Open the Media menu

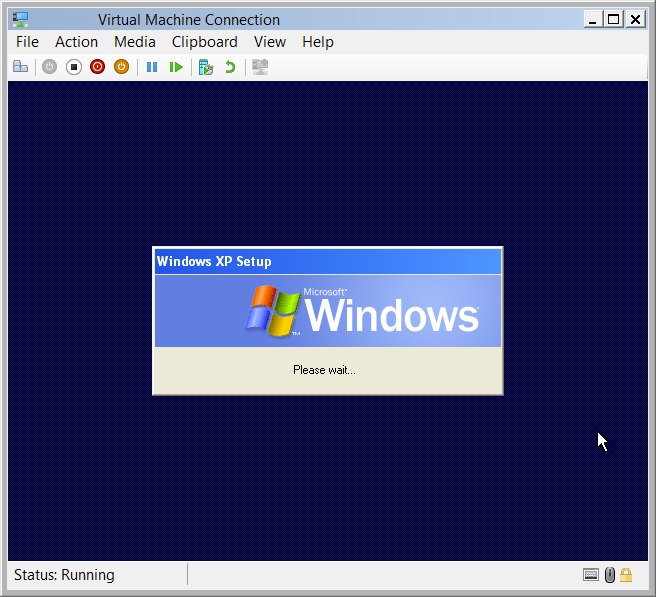[135, 42]
